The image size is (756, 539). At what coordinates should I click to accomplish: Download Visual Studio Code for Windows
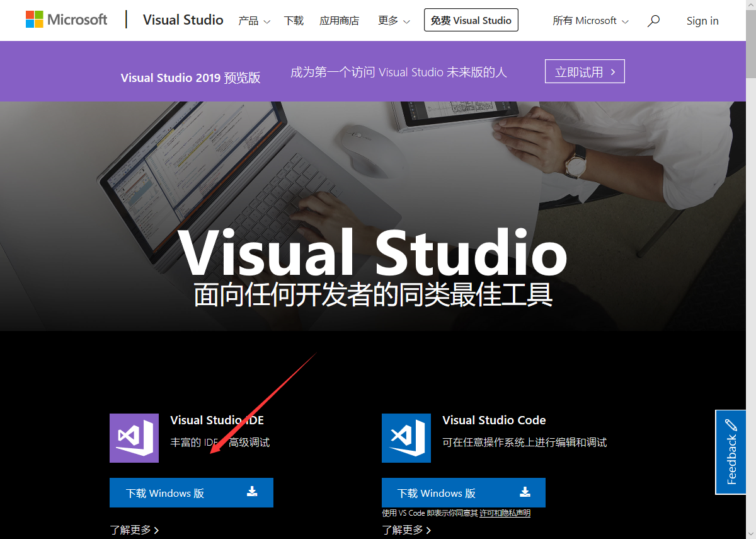pos(464,492)
